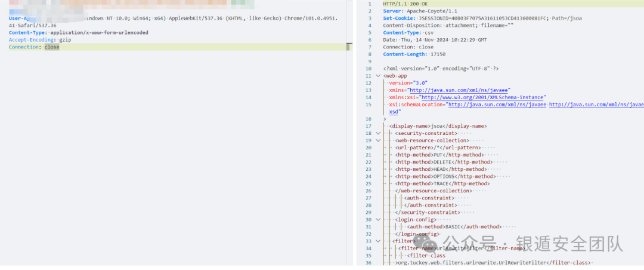Viewport: 644px width, 270px height.
Task: Select the http-method HEAD line
Action: (x=441, y=169)
